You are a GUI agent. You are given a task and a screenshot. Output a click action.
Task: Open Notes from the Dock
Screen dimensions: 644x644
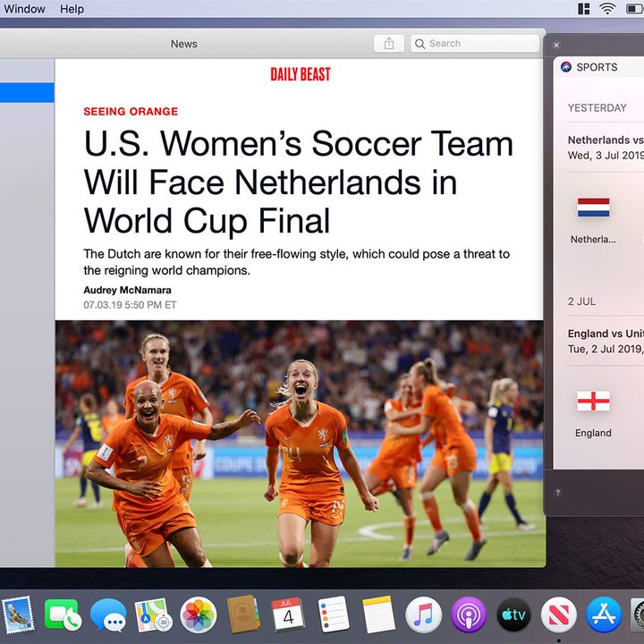[x=378, y=614]
